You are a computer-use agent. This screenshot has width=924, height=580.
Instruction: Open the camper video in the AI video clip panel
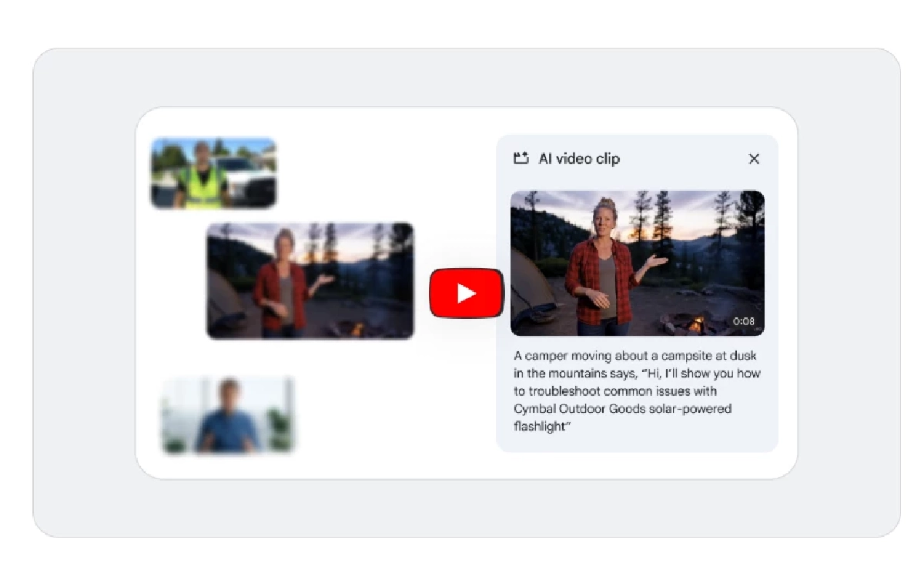point(638,263)
